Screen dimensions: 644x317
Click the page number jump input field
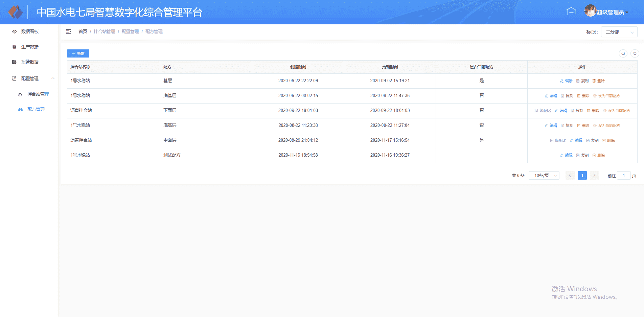pyautogui.click(x=623, y=176)
